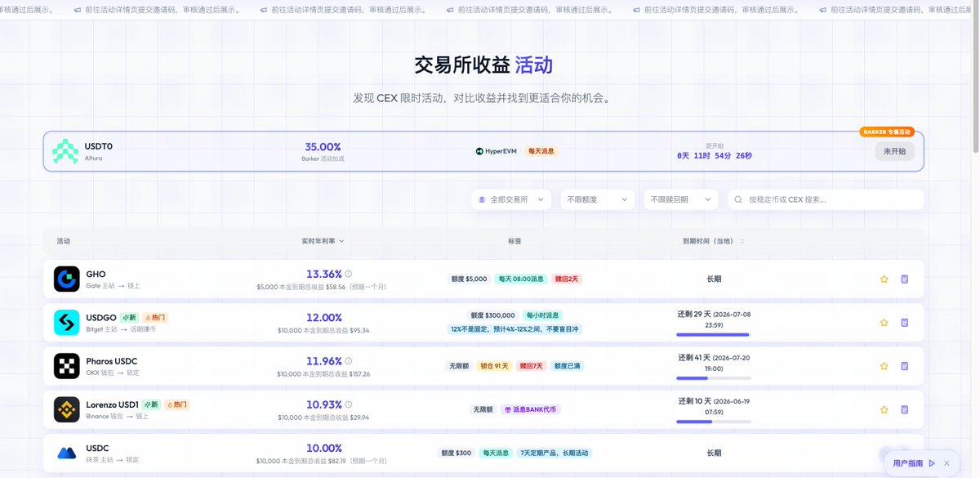Image resolution: width=980 pixels, height=478 pixels.
Task: Click the 每天派息 tag on USDT0 banner
Action: click(541, 151)
